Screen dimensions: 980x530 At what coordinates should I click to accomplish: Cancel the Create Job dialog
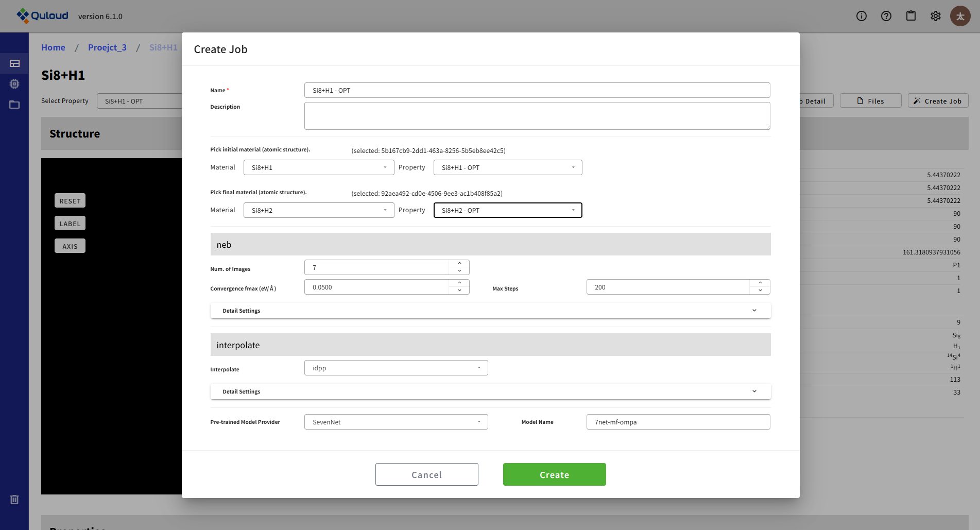[426, 474]
